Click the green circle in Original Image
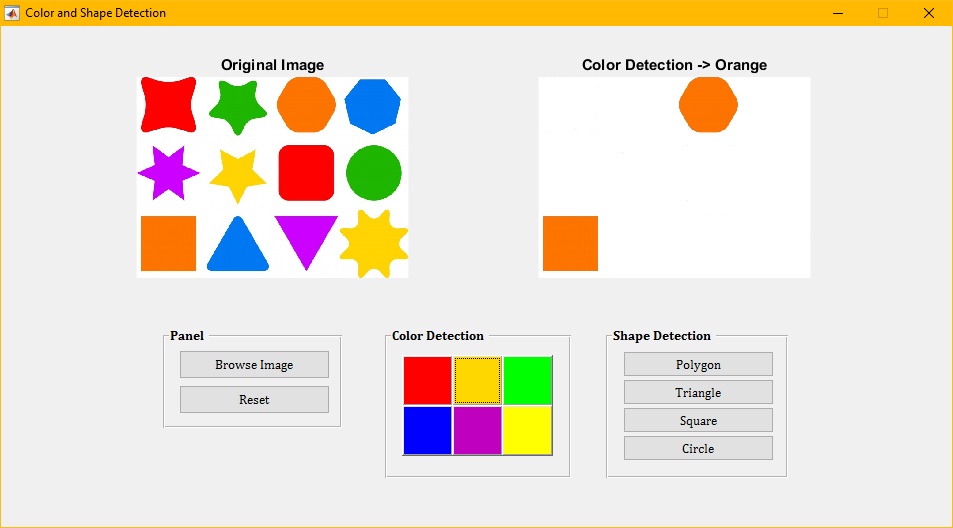This screenshot has width=953, height=528. pos(373,173)
